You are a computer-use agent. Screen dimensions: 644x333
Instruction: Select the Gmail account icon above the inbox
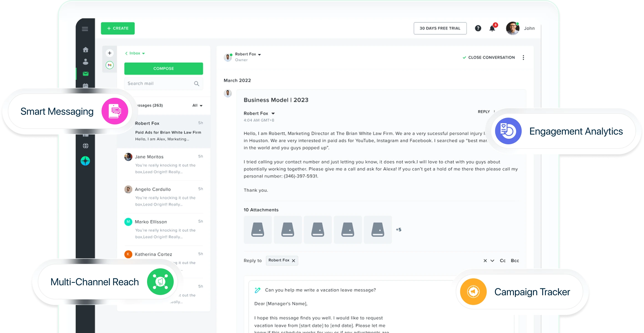110,65
